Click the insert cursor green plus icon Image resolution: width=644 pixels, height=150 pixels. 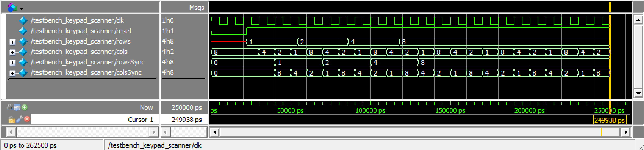tap(24, 107)
